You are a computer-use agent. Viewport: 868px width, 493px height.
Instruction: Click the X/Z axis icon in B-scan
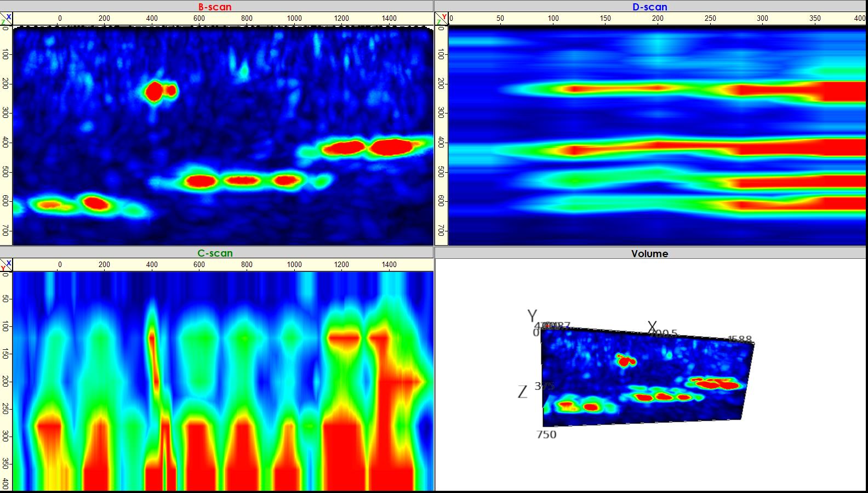pos(6,19)
